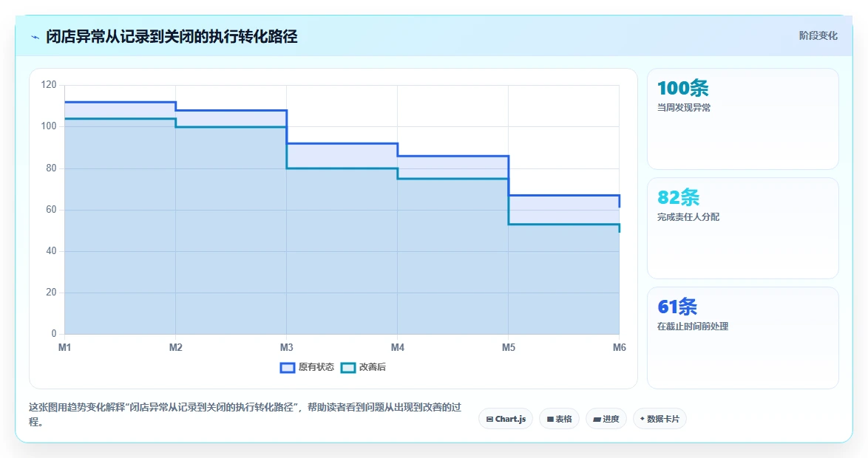
Task: Click the 数据卡片 tag
Action: coord(660,419)
